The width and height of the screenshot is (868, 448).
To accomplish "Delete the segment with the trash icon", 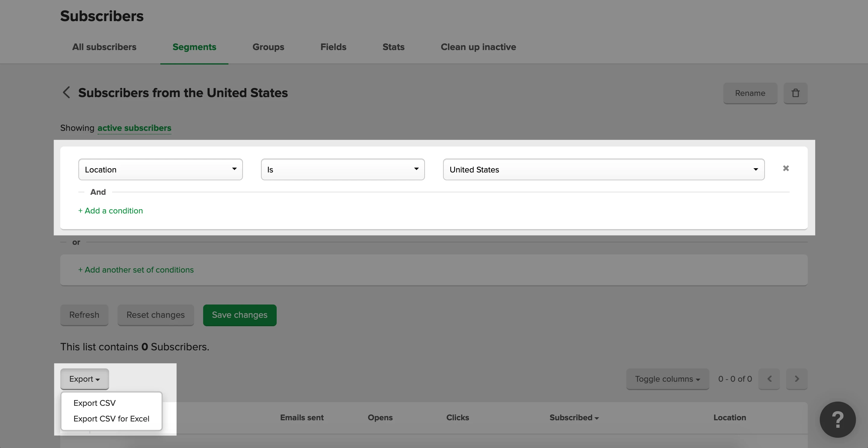I will pos(795,93).
